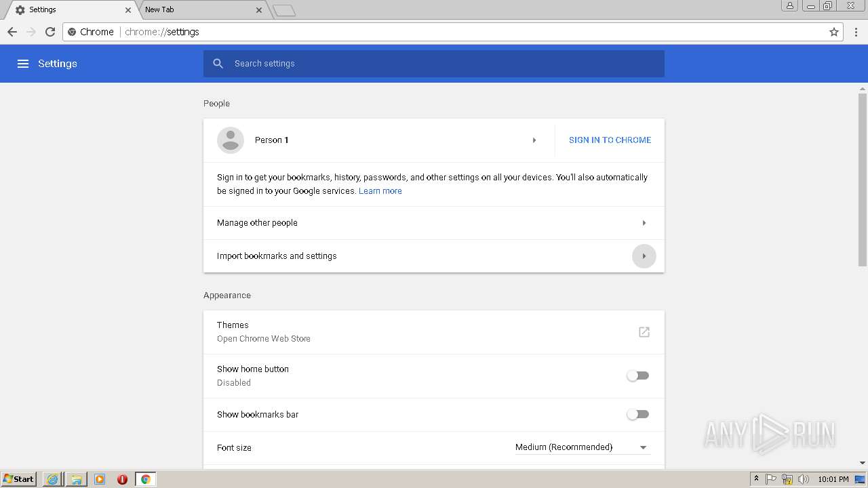This screenshot has height=488, width=868.
Task: Click the Action Center flag tray icon
Action: click(771, 479)
